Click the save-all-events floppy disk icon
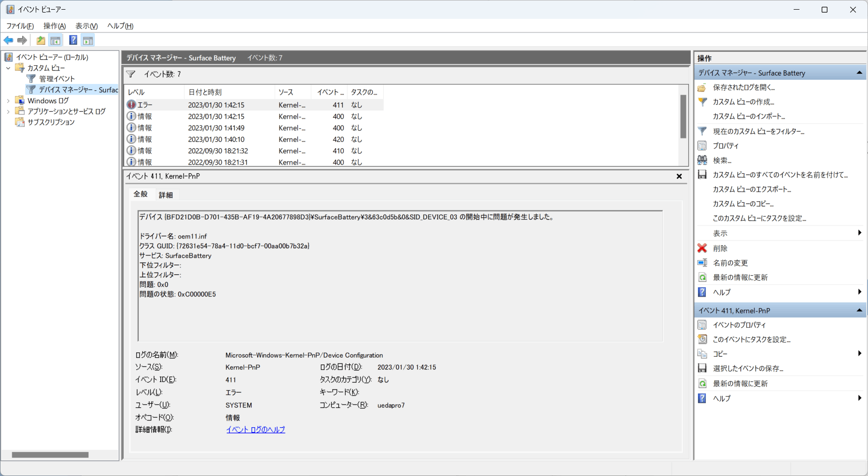 pos(702,175)
